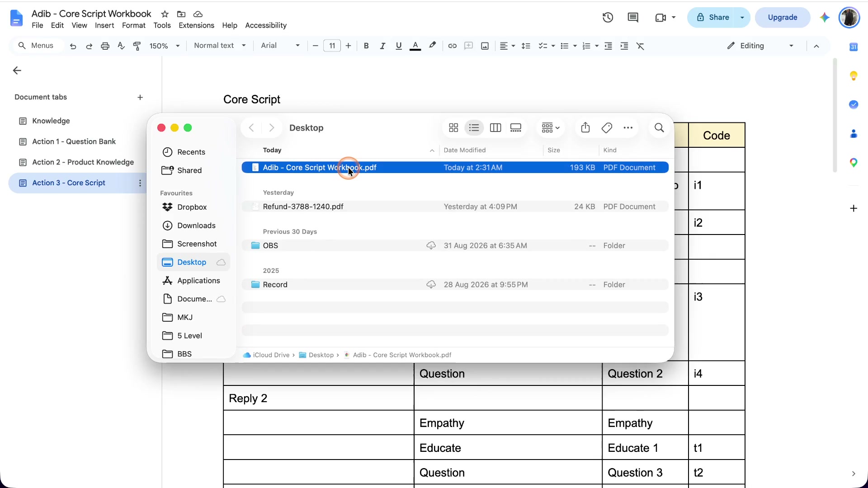The height and width of the screenshot is (488, 868).
Task: Click the Finder tag icon
Action: [607, 128]
